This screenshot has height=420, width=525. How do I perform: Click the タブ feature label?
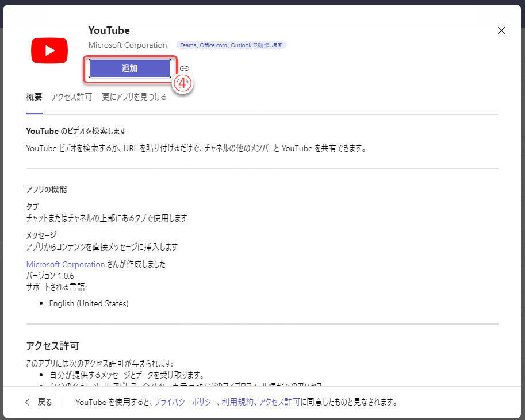point(32,206)
